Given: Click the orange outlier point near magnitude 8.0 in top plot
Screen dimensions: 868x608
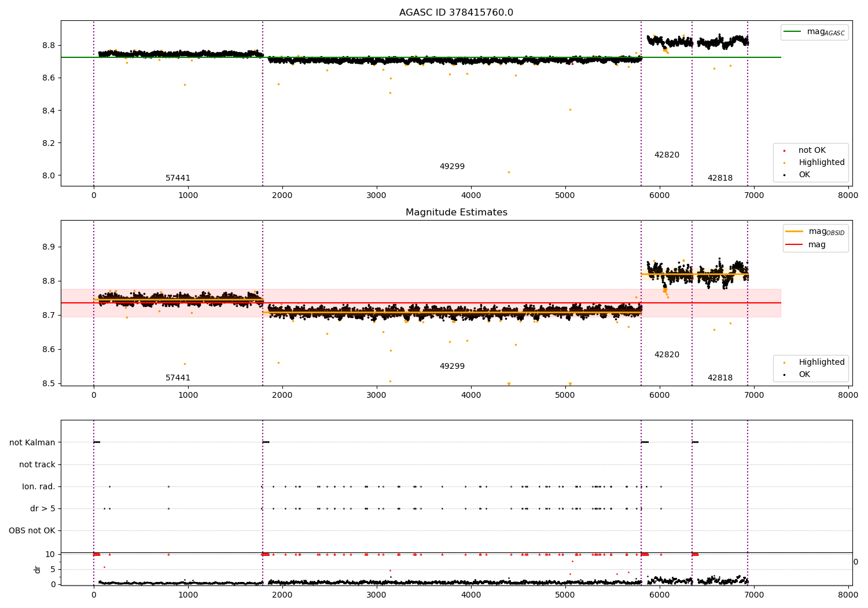Looking at the screenshot, I should [509, 172].
